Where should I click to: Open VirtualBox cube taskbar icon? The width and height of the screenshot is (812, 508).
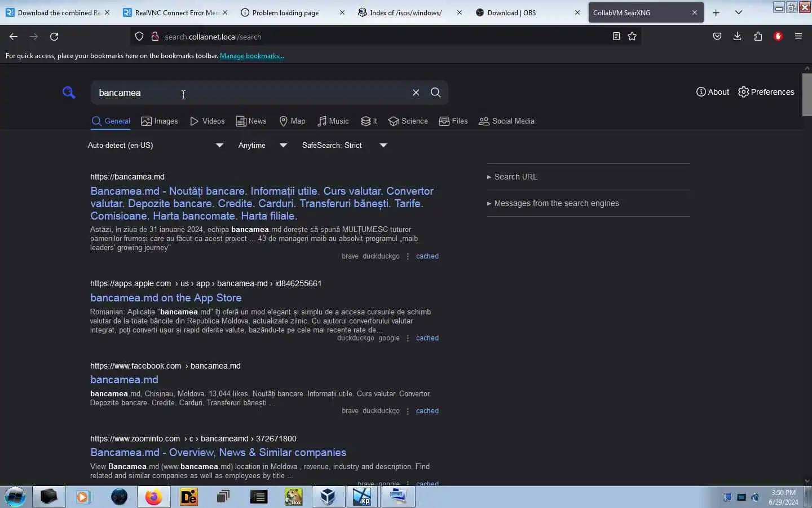tap(328, 497)
